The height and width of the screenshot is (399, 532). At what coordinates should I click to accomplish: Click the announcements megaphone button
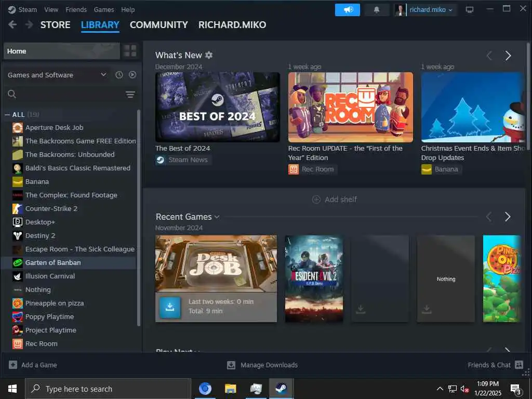pyautogui.click(x=348, y=10)
